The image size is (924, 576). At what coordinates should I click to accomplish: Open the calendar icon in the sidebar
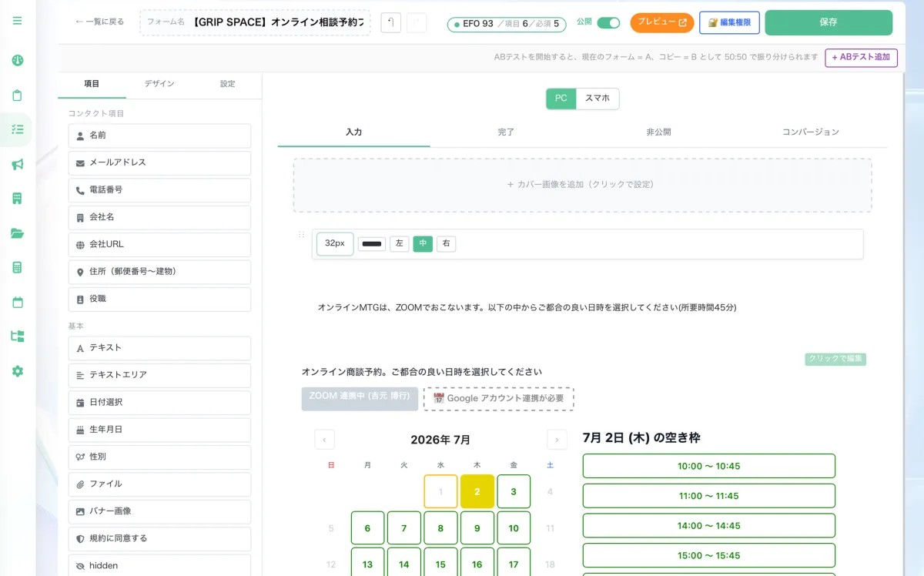click(x=18, y=302)
